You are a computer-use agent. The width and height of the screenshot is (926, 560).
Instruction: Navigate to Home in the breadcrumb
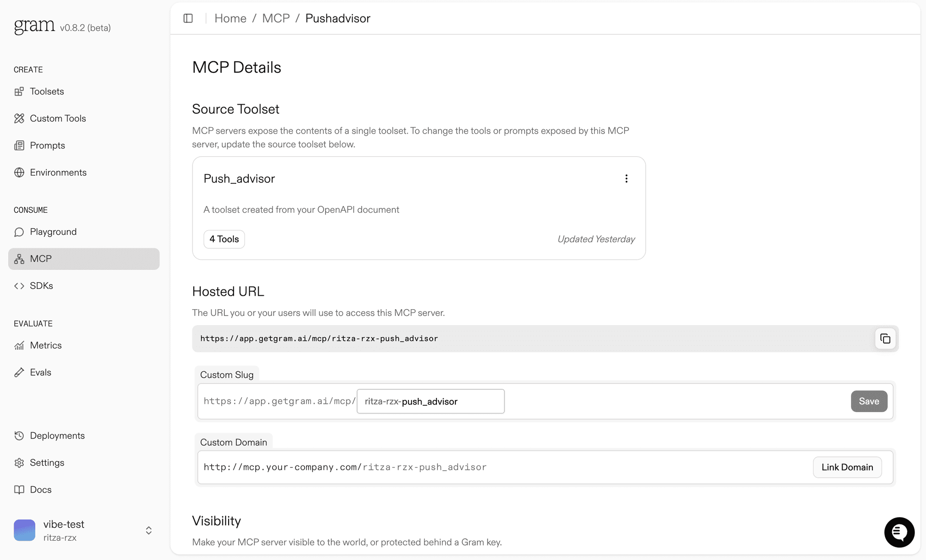[x=230, y=18]
